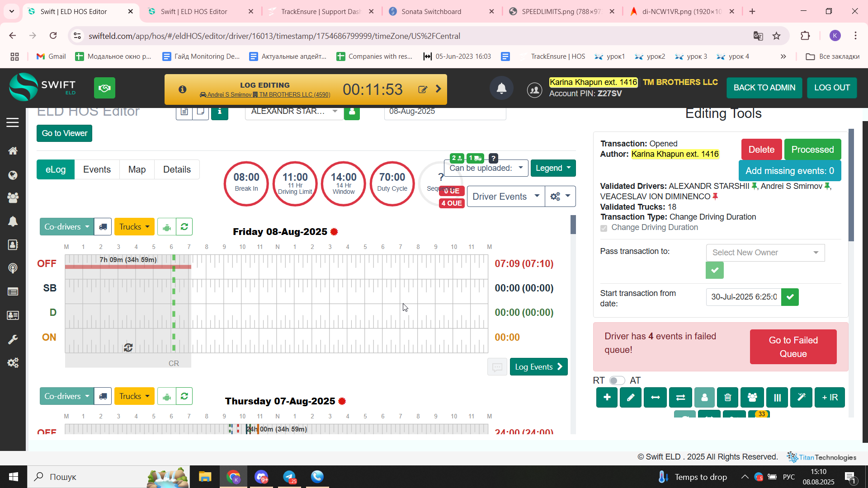868x488 pixels.
Task: Toggle the Change Driving Duration checkbox
Action: (x=604, y=228)
